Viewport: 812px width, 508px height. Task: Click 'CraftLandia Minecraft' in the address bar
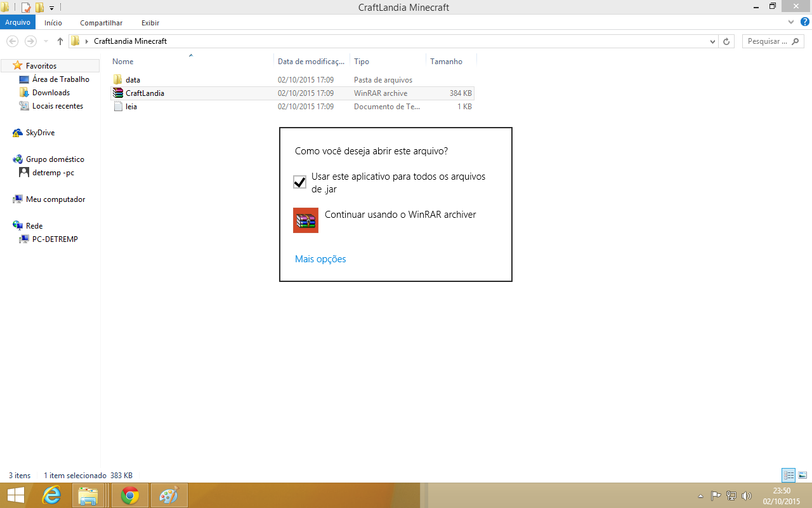click(x=130, y=41)
